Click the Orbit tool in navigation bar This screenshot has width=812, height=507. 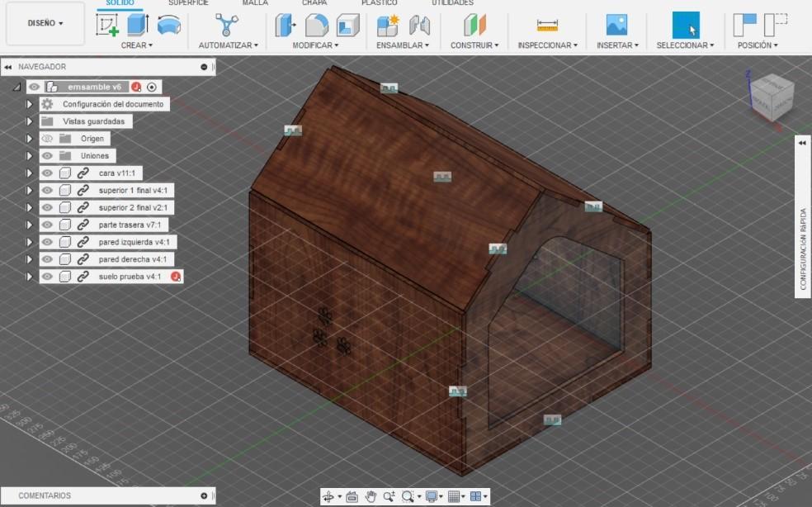coord(328,496)
